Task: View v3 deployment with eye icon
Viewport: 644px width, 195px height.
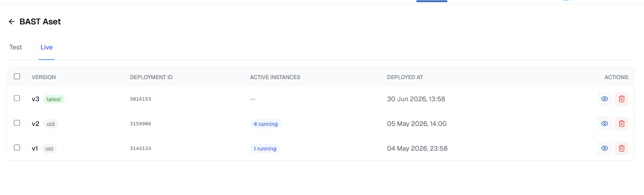Action: 604,99
